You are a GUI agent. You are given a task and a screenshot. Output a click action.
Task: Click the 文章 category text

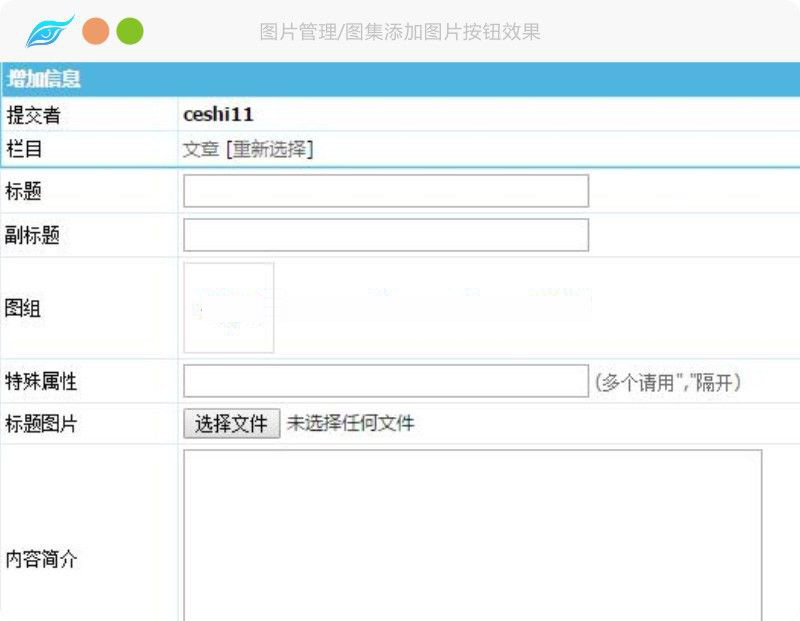200,149
